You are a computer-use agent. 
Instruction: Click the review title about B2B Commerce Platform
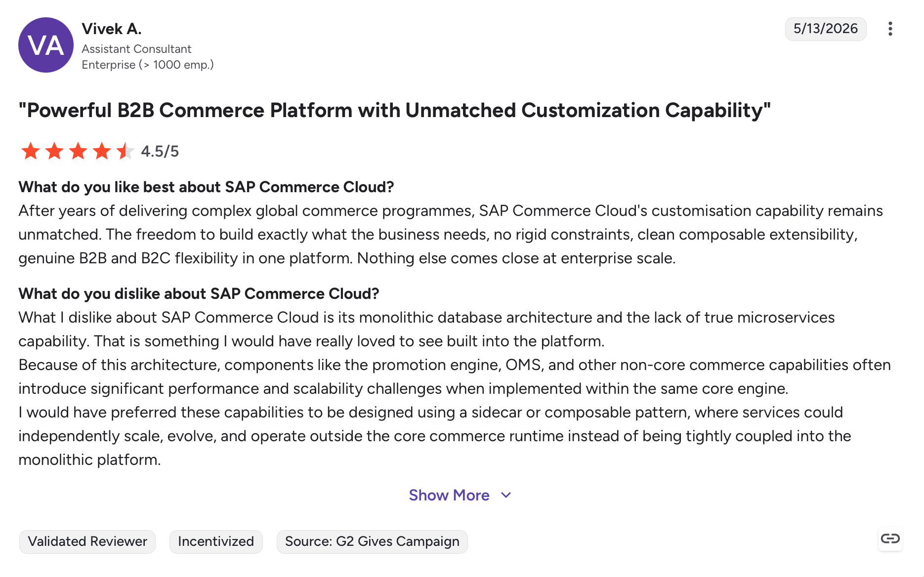[394, 110]
